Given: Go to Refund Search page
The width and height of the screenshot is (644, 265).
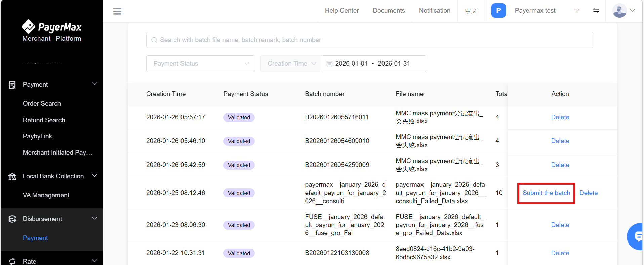Looking at the screenshot, I should (44, 120).
